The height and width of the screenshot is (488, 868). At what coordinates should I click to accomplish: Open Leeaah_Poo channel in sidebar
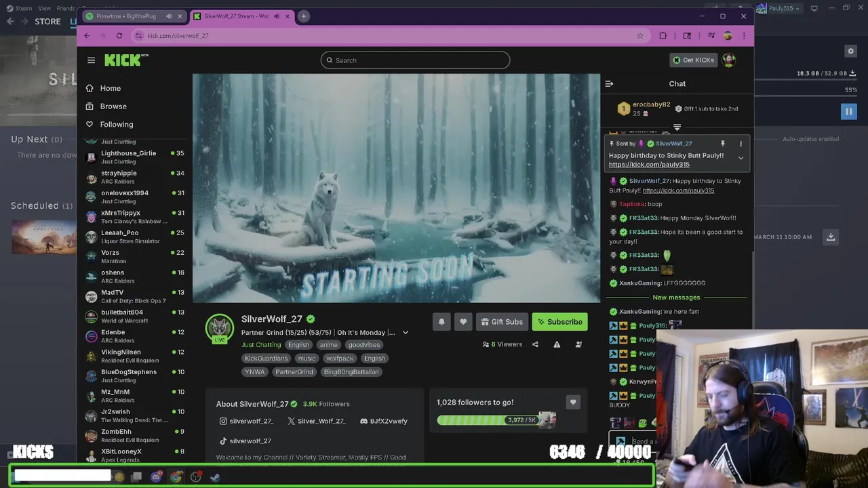point(134,237)
